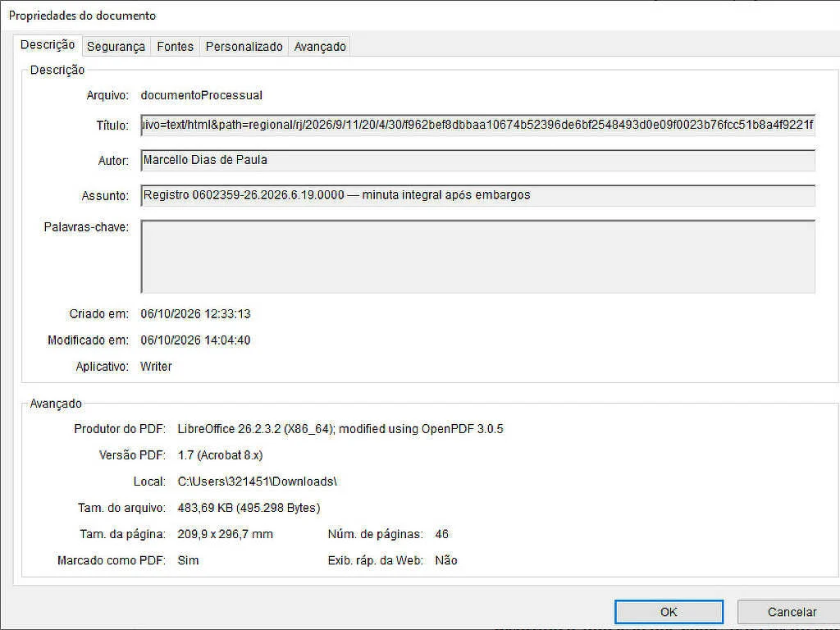Confirm with the OK button
Image resolution: width=840 pixels, height=630 pixels.
pyautogui.click(x=669, y=612)
